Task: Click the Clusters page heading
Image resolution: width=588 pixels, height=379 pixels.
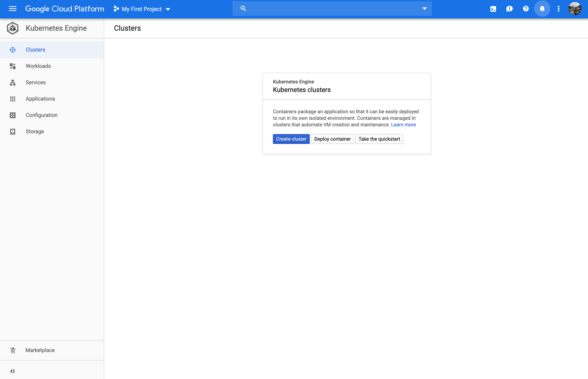Action: [127, 28]
